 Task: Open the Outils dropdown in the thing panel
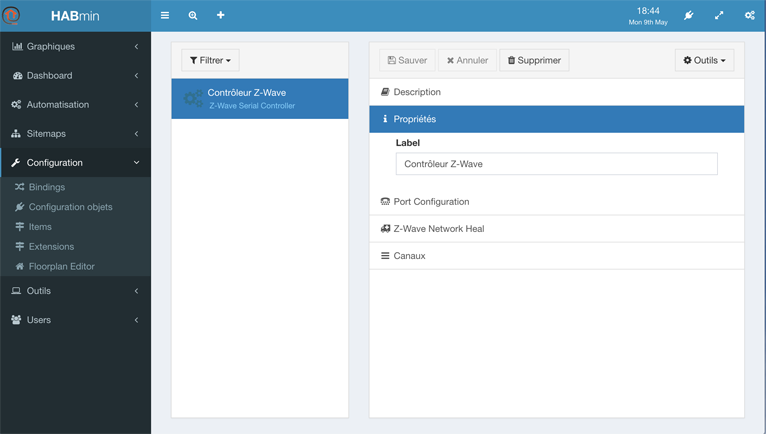click(x=704, y=60)
